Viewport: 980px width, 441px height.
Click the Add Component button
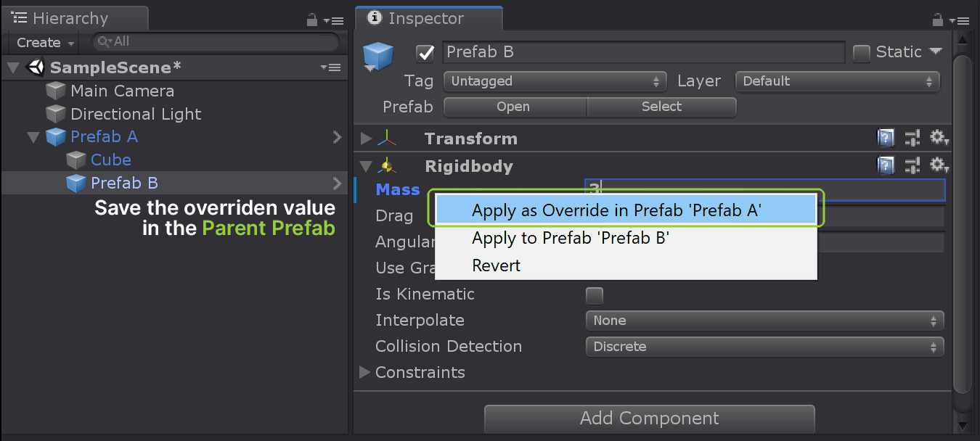[x=649, y=419]
